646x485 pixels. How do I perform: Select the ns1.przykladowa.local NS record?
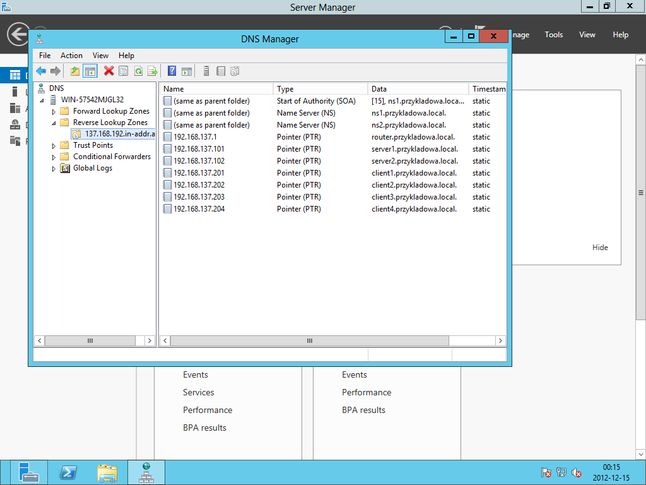pos(332,113)
